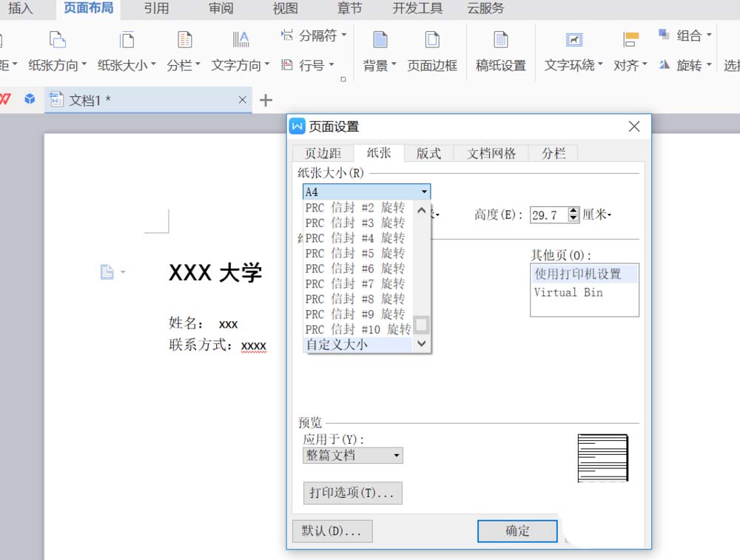Image resolution: width=740 pixels, height=560 pixels.
Task: Click the 打印选项(T)... button
Action: coord(352,493)
